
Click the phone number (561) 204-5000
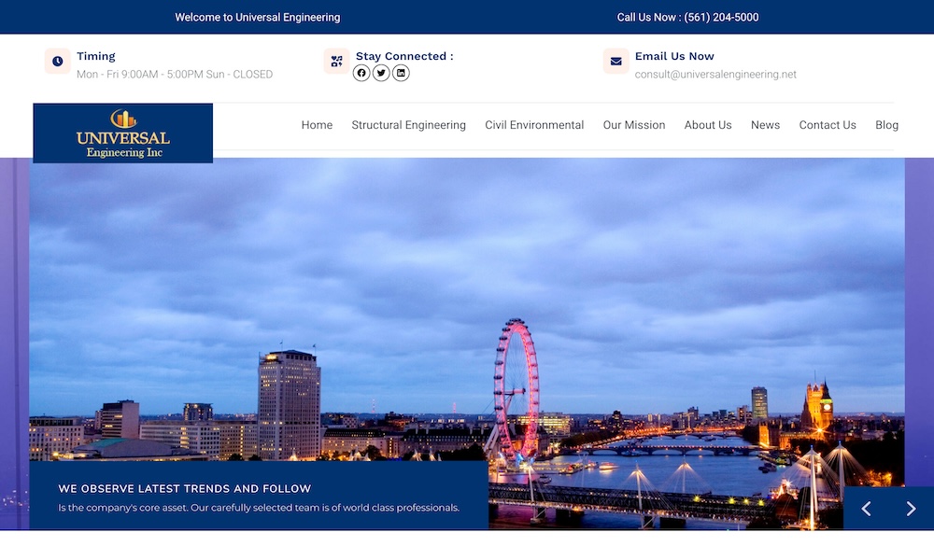click(721, 18)
